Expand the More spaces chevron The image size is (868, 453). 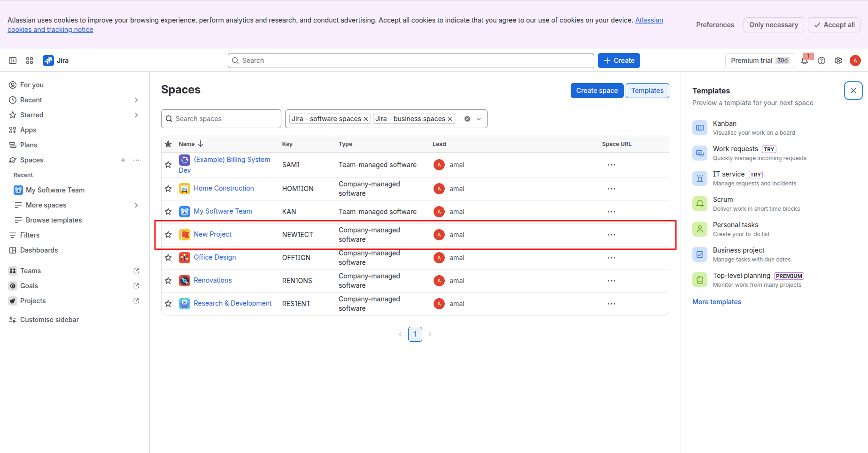click(136, 205)
